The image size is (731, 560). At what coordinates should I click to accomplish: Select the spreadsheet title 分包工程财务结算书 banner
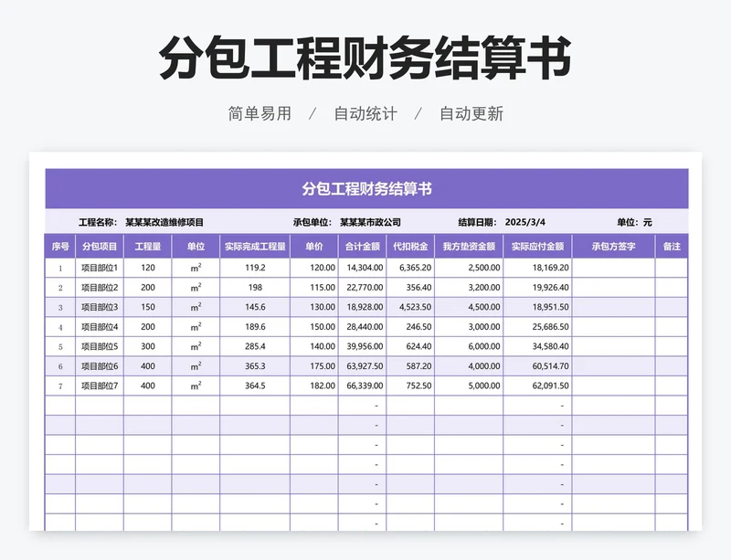coord(366,189)
